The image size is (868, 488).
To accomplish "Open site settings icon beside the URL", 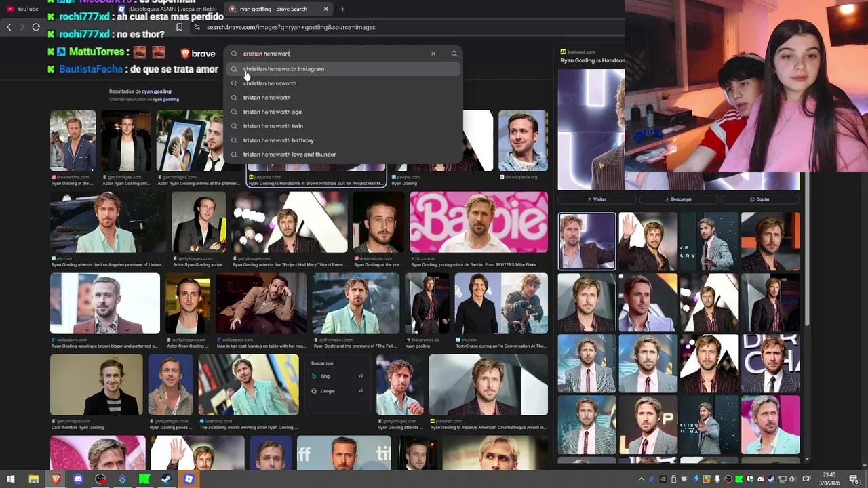I will (x=197, y=27).
